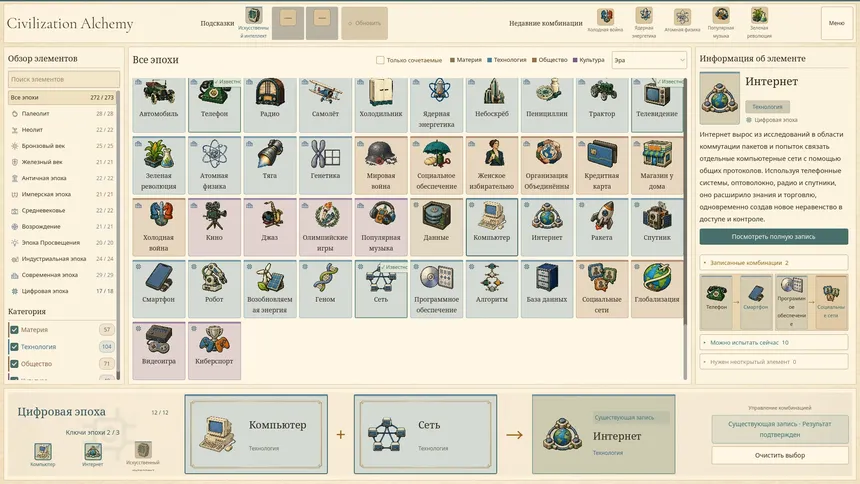This screenshot has height=484, width=860.
Task: Click the Интернет era key icon
Action: tap(93, 451)
